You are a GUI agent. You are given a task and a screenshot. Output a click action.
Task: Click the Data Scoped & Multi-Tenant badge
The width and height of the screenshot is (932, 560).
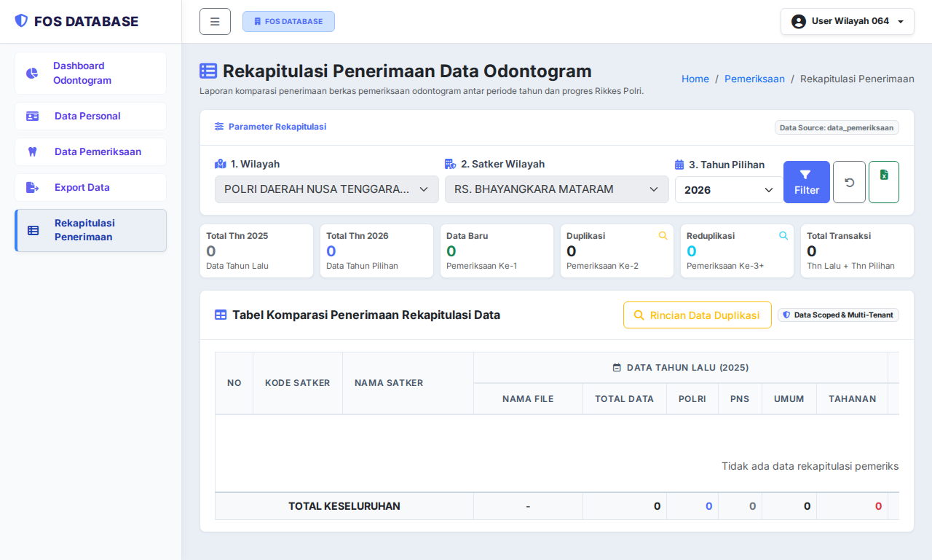pos(839,315)
